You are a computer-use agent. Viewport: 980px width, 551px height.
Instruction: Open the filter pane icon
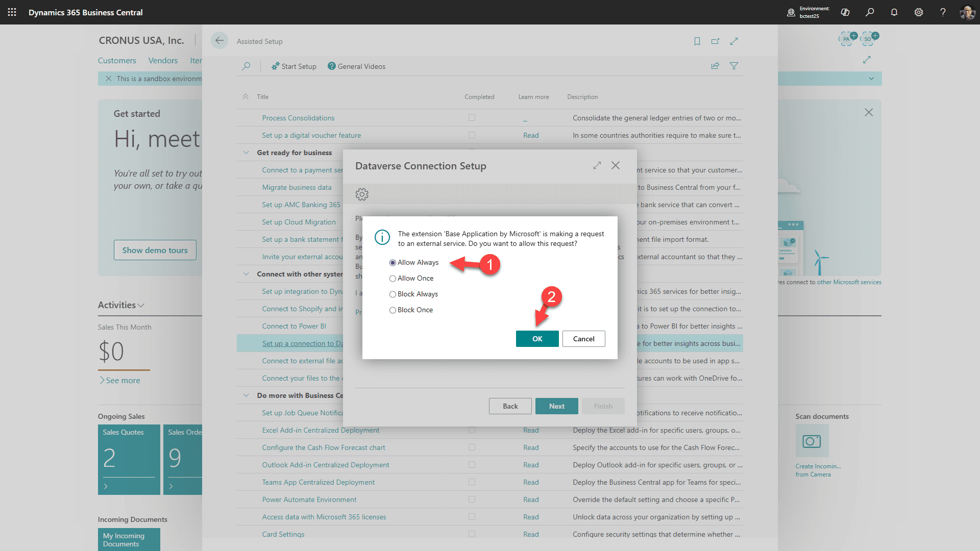point(734,66)
